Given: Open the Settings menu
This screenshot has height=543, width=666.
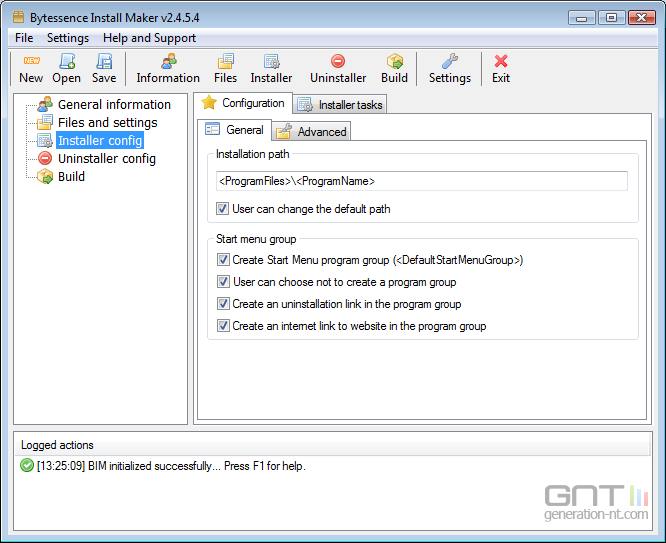Looking at the screenshot, I should pyautogui.click(x=68, y=38).
